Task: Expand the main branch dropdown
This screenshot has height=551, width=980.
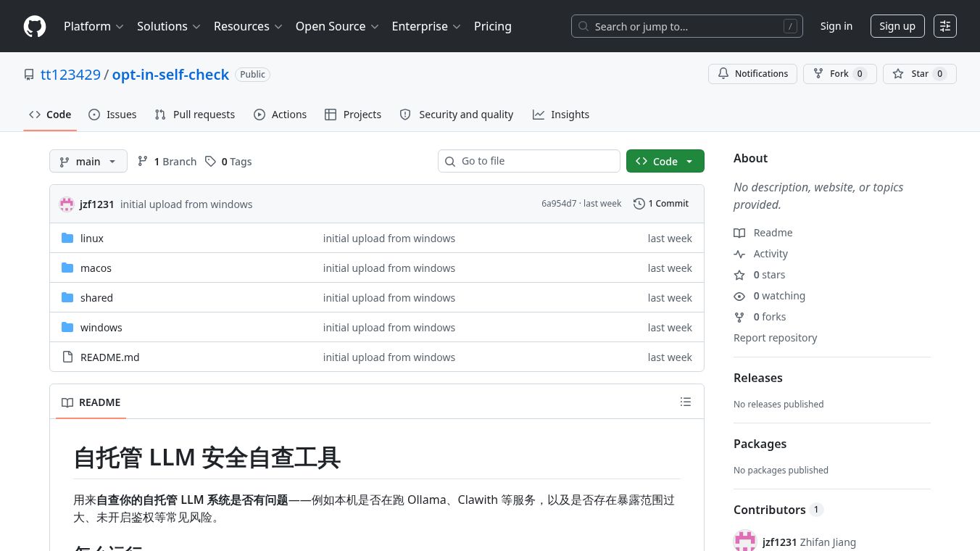Action: tap(88, 161)
